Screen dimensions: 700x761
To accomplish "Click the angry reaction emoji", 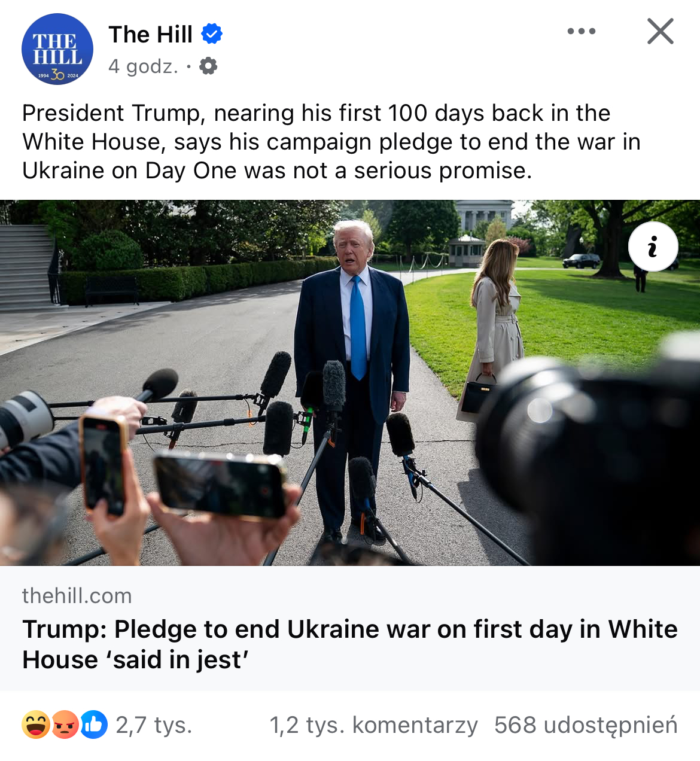I will pos(65,725).
